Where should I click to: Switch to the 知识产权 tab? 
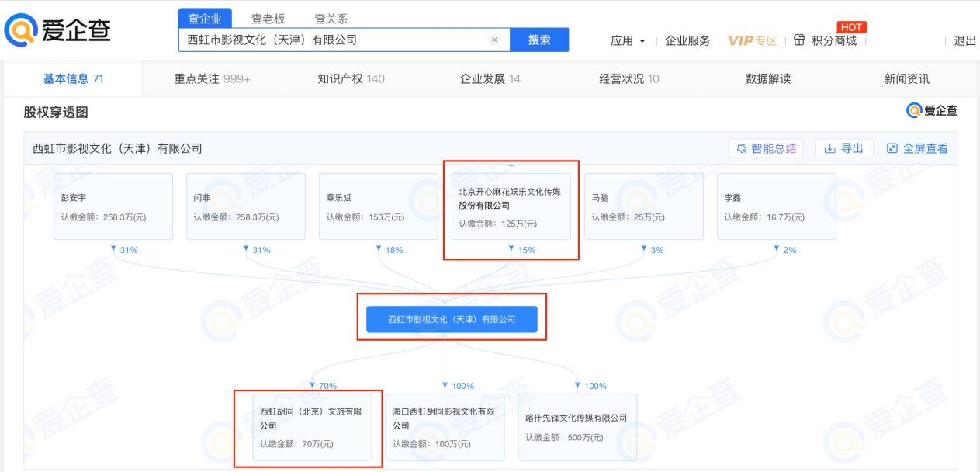(351, 78)
